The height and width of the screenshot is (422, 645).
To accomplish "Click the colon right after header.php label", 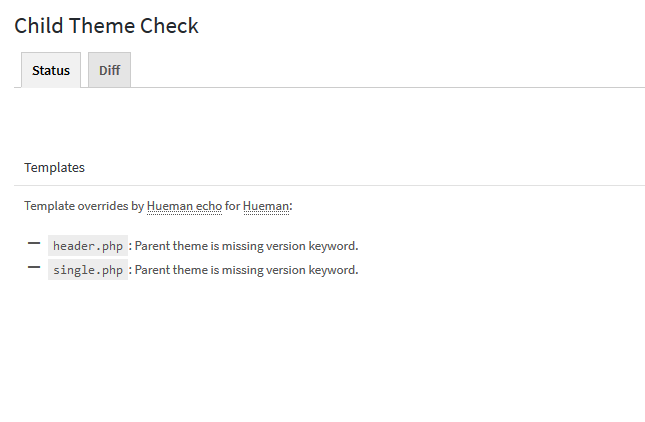I will (x=130, y=246).
